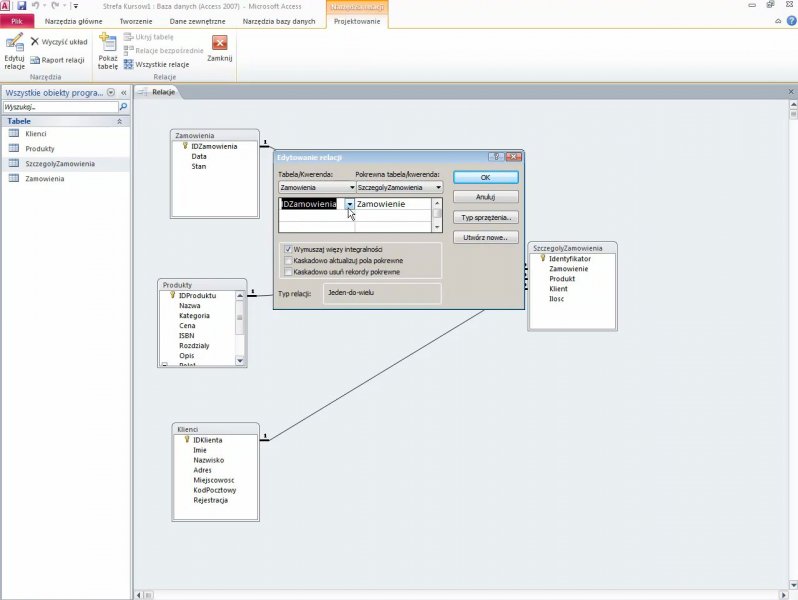Open the SzczegolyZamowienia related table dropdown

point(438,187)
